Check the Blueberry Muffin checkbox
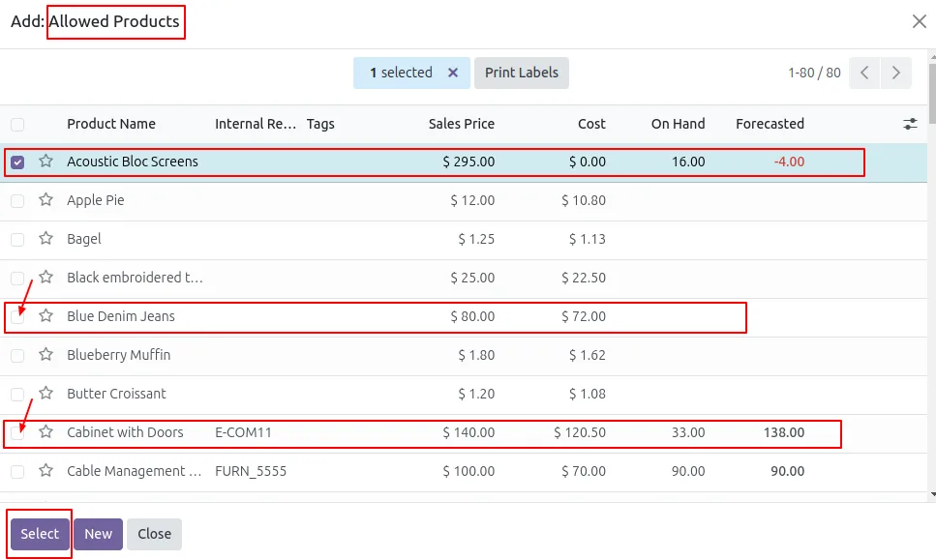 tap(17, 356)
